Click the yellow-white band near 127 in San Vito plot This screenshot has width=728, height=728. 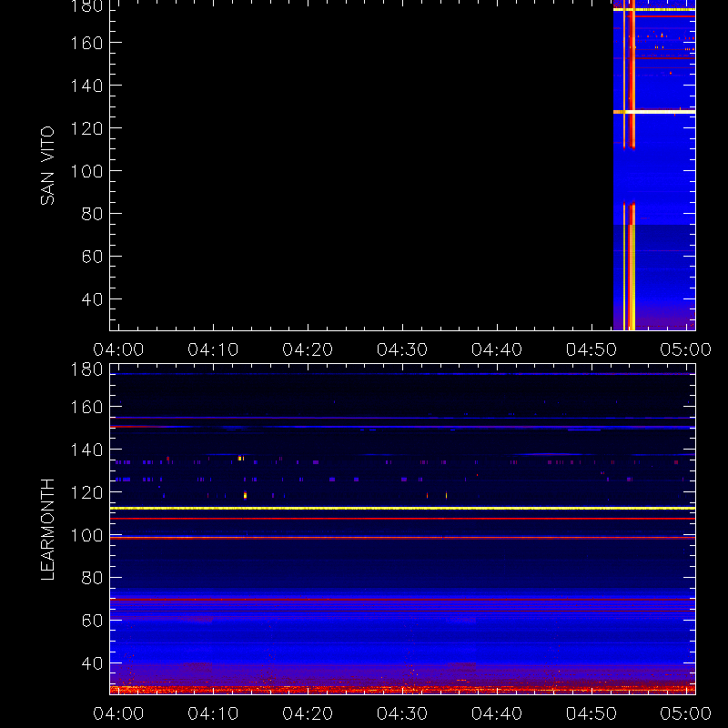point(654,112)
